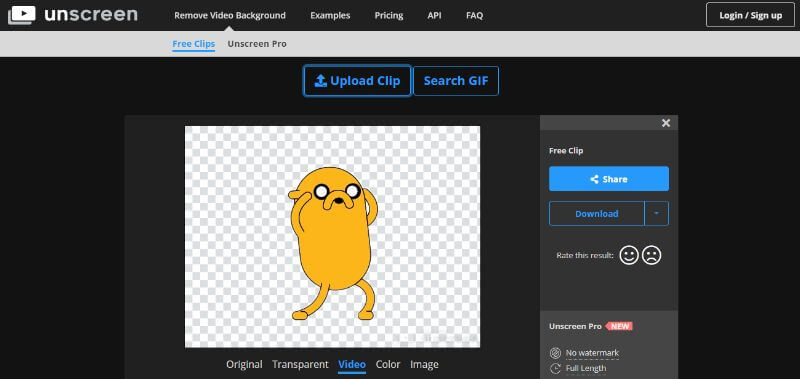Click the No watermark link

pos(592,352)
